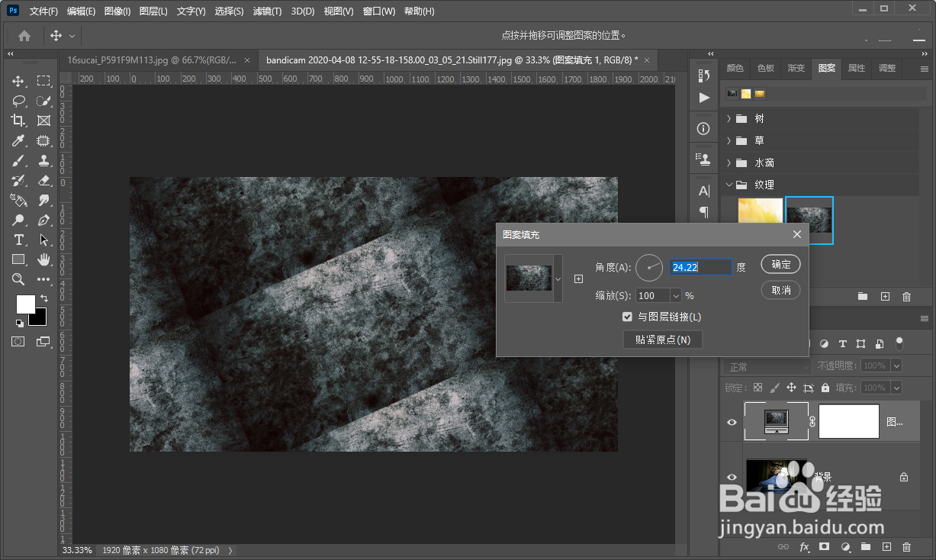Toggle lock all padlock in Layers panel
This screenshot has width=936, height=560.
click(825, 388)
